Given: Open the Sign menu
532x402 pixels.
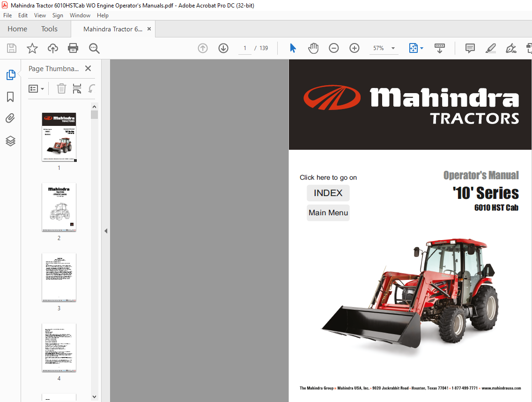Looking at the screenshot, I should 58,15.
